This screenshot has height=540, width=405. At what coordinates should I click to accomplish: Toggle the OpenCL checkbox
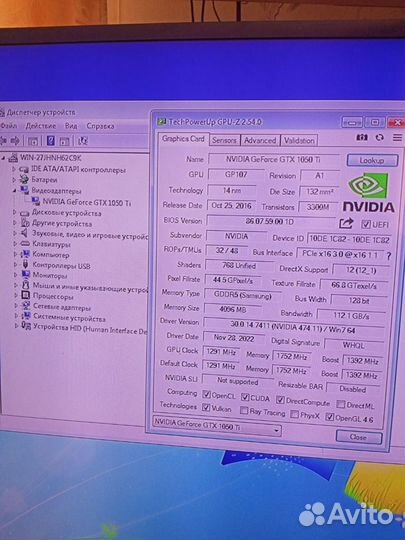pyautogui.click(x=207, y=394)
